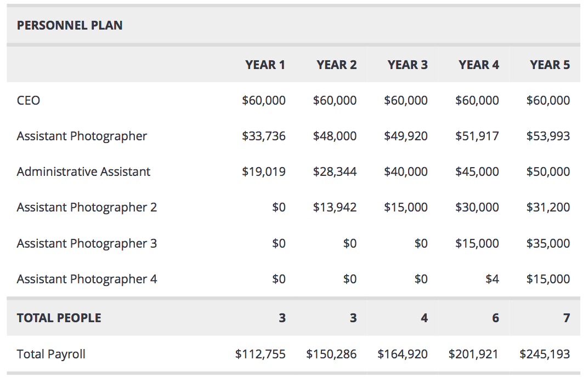
Task: Click the CEO row label
Action: [x=29, y=100]
